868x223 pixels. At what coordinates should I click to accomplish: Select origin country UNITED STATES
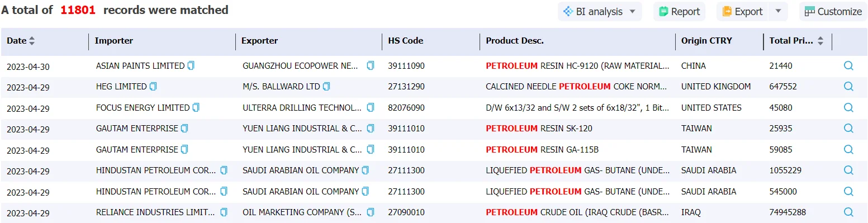[712, 108]
